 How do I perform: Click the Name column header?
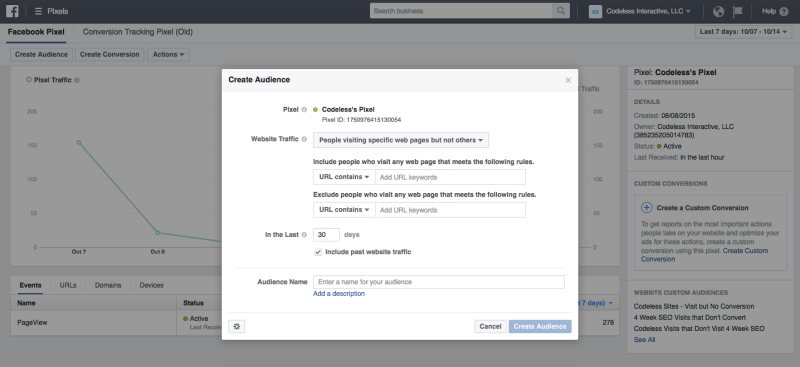(x=27, y=303)
